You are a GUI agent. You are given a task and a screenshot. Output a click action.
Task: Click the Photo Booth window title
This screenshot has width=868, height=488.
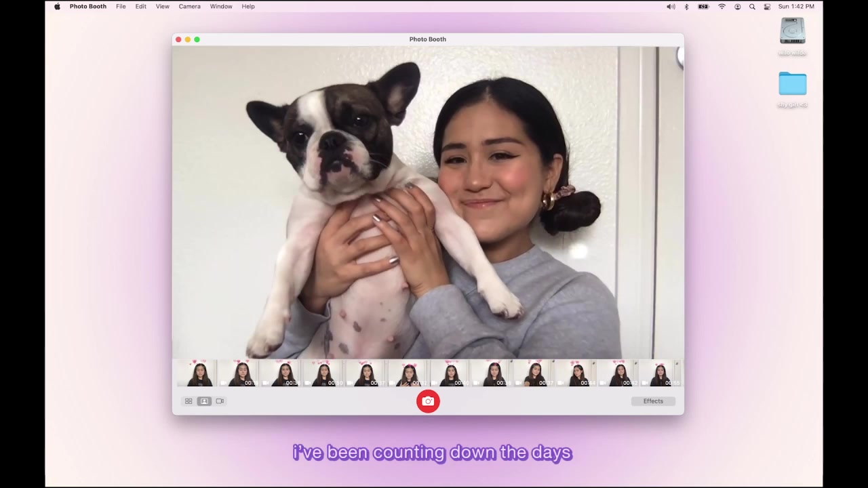pos(428,39)
